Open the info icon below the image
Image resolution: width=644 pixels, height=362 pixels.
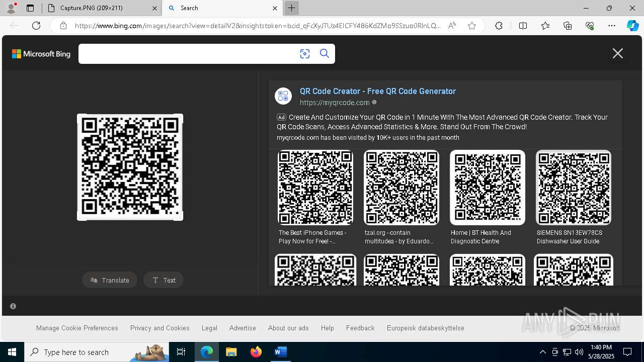(13, 306)
